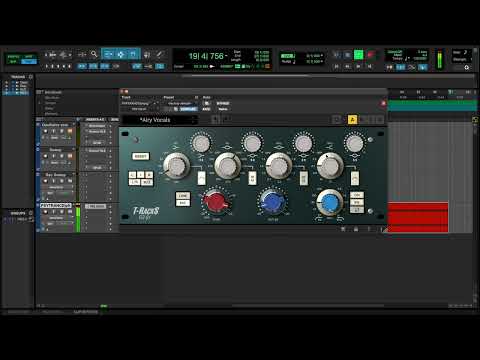480x360 pixels.
Task: Open the Tracks list panel menu icon
Action: (31, 77)
